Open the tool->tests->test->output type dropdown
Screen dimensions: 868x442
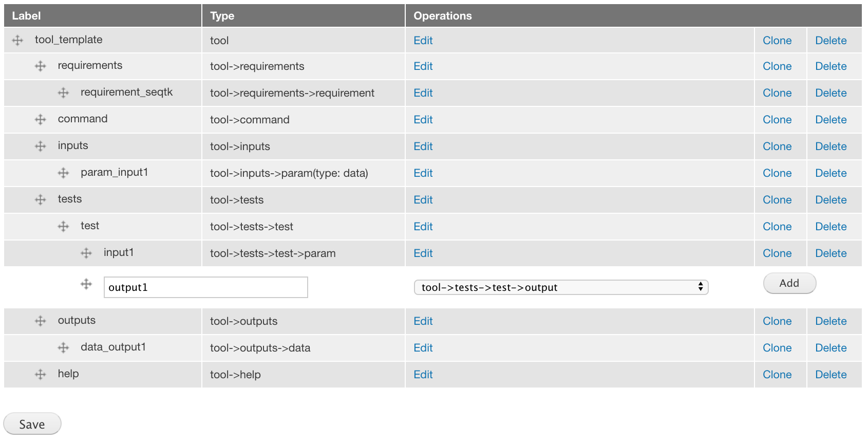561,287
